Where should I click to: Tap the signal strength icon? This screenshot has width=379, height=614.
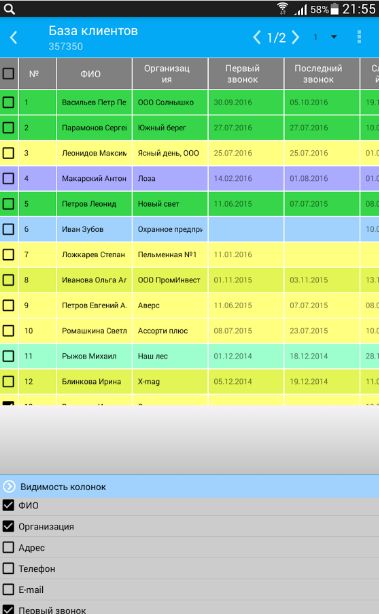pyautogui.click(x=301, y=9)
